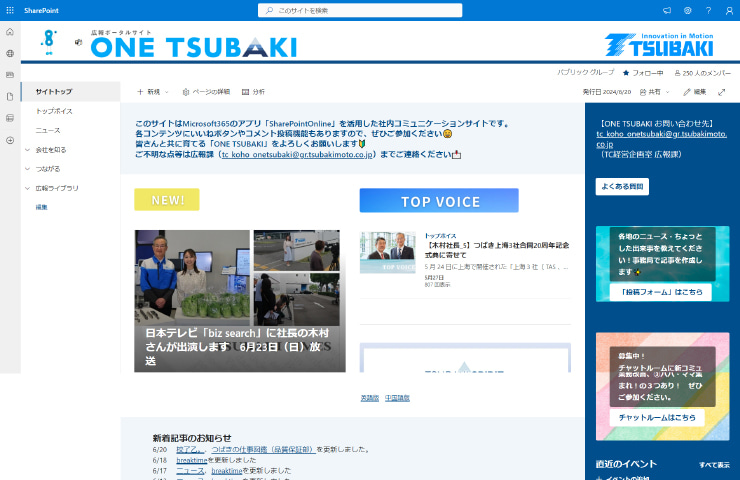Open the 新規 new item dropdown

152,92
